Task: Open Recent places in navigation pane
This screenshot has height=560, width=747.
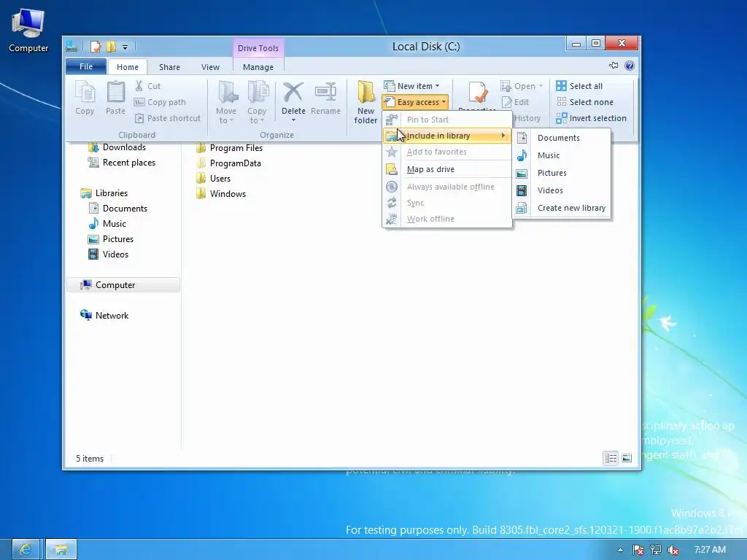Action: [122, 163]
